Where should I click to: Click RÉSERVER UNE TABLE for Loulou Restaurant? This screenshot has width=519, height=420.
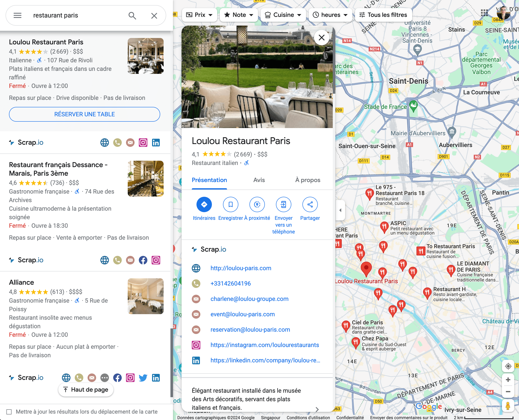coord(84,114)
